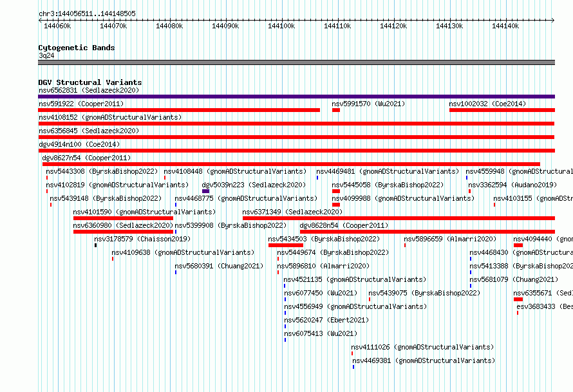Select the gray 3q24 cytogenetic band bar

click(296, 62)
